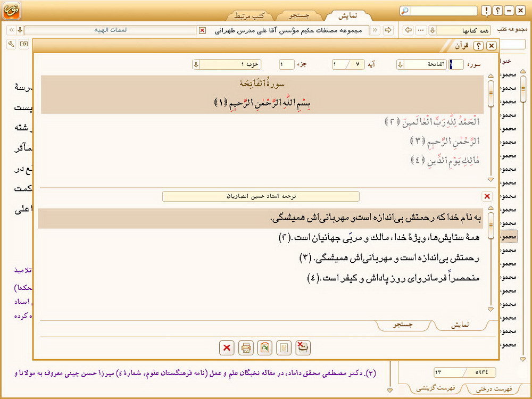Image resolution: width=532 pixels, height=399 pixels.
Task: Click the ترجمه استاد حسین انصاریان translation button
Action: (x=261, y=196)
